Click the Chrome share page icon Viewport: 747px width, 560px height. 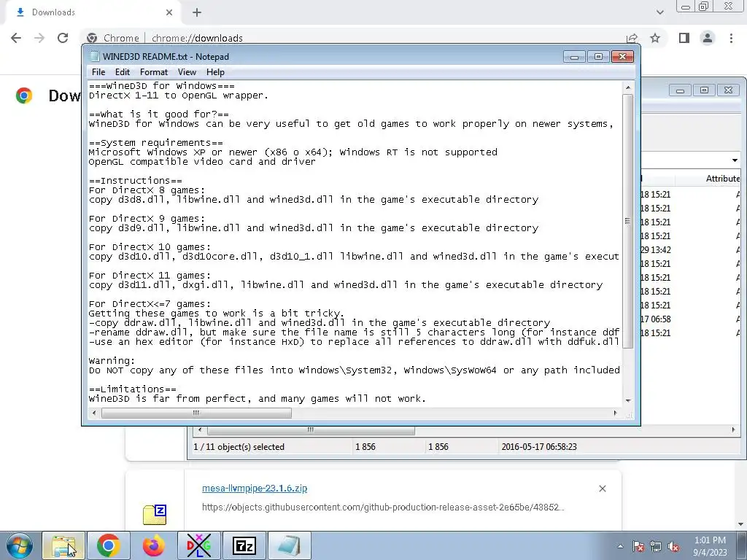point(632,38)
